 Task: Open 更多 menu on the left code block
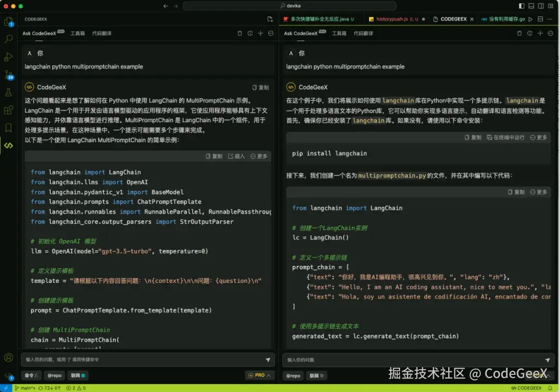pyautogui.click(x=259, y=156)
